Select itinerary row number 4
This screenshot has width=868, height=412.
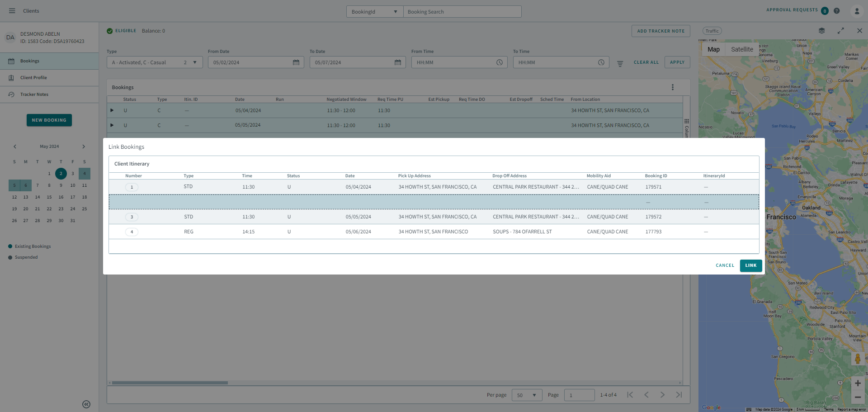(x=132, y=232)
